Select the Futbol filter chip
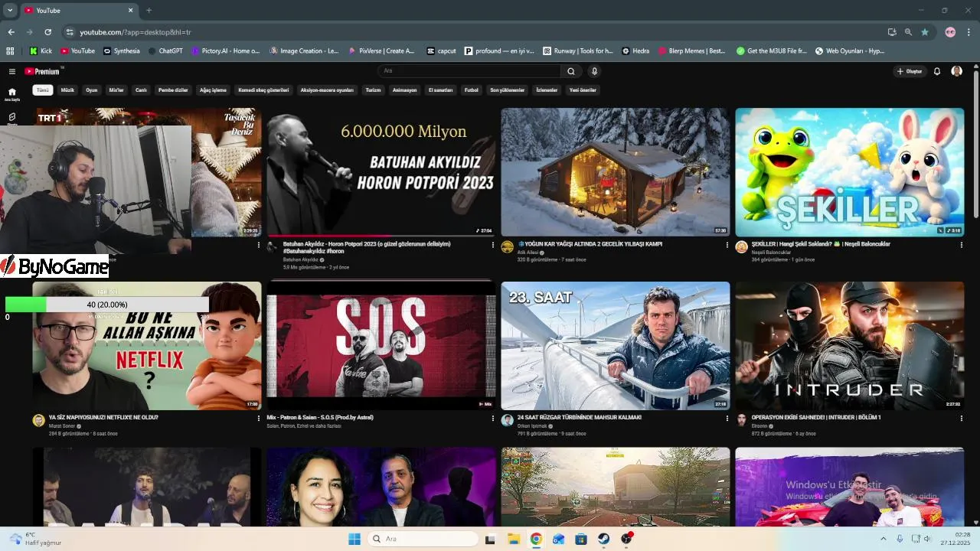Image resolution: width=980 pixels, height=551 pixels. (x=472, y=90)
